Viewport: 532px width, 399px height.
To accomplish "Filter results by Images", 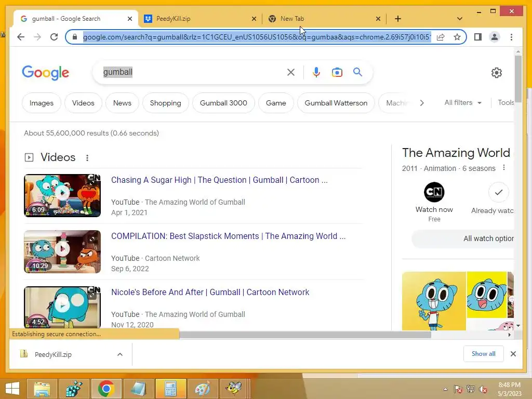I will tap(42, 103).
